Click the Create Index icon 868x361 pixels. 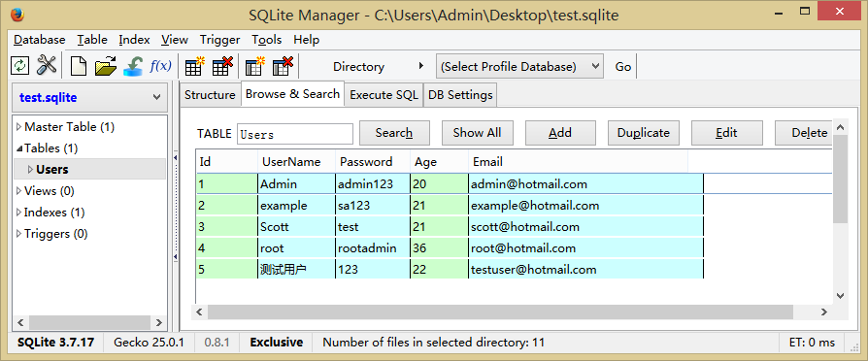click(255, 66)
